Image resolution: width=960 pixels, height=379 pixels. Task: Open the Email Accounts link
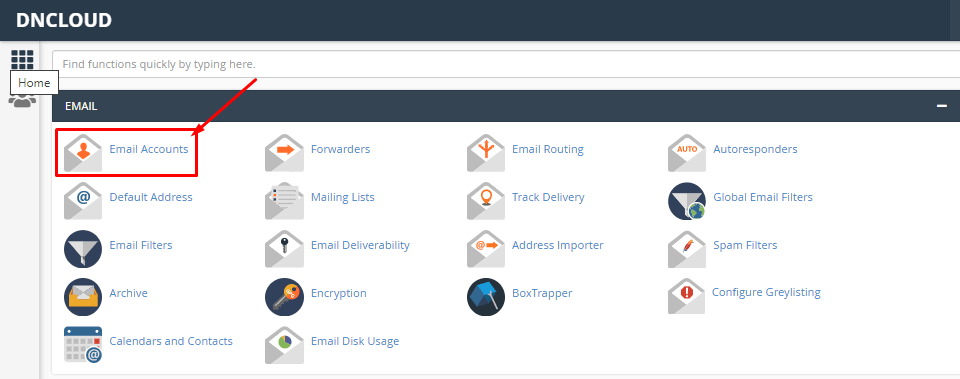coord(149,149)
